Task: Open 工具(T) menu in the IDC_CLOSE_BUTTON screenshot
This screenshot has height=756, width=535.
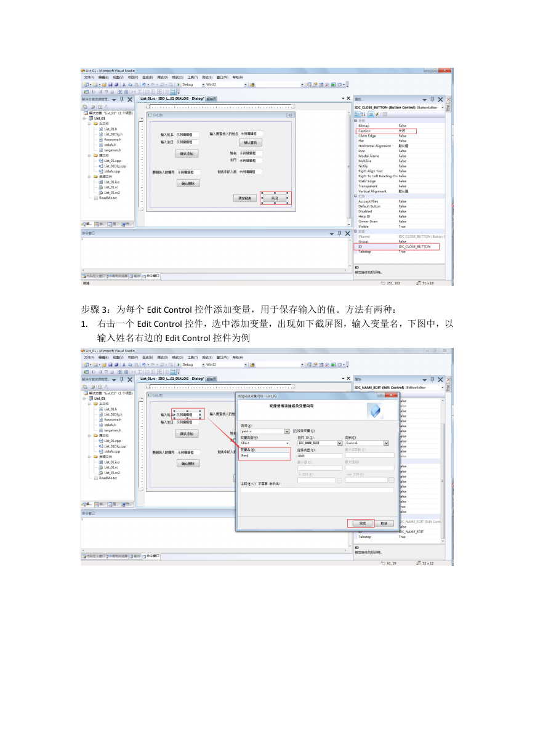Action: pos(193,78)
